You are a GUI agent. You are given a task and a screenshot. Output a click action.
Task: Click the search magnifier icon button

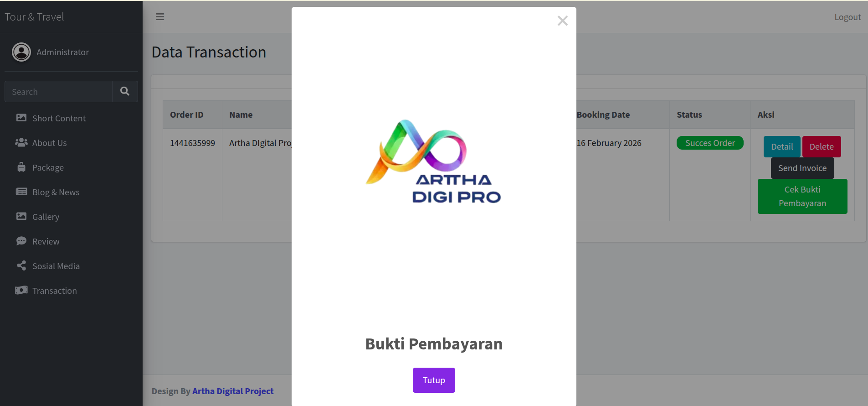click(125, 92)
